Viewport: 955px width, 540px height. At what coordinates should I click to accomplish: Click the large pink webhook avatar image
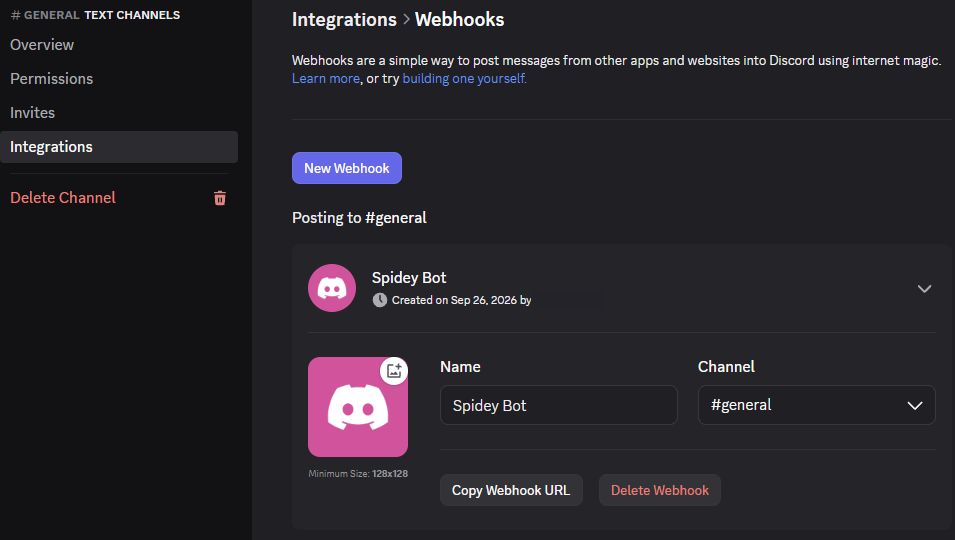pos(358,407)
